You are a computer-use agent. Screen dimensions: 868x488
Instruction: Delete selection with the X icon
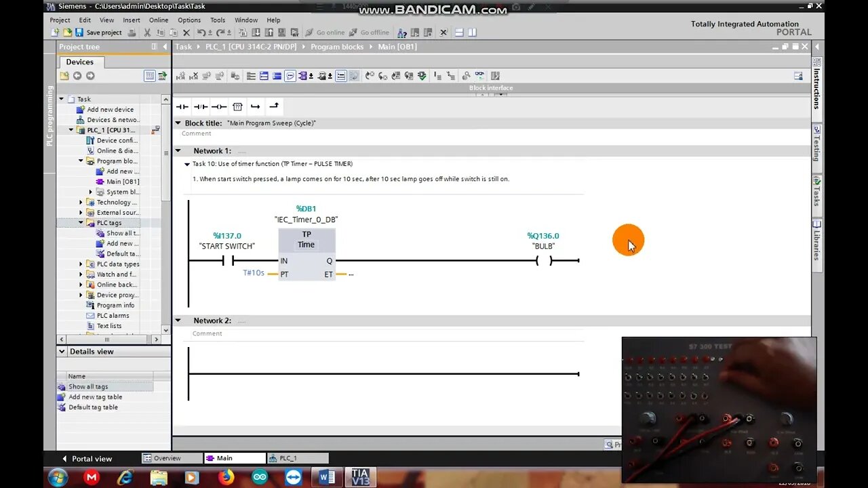tap(186, 33)
